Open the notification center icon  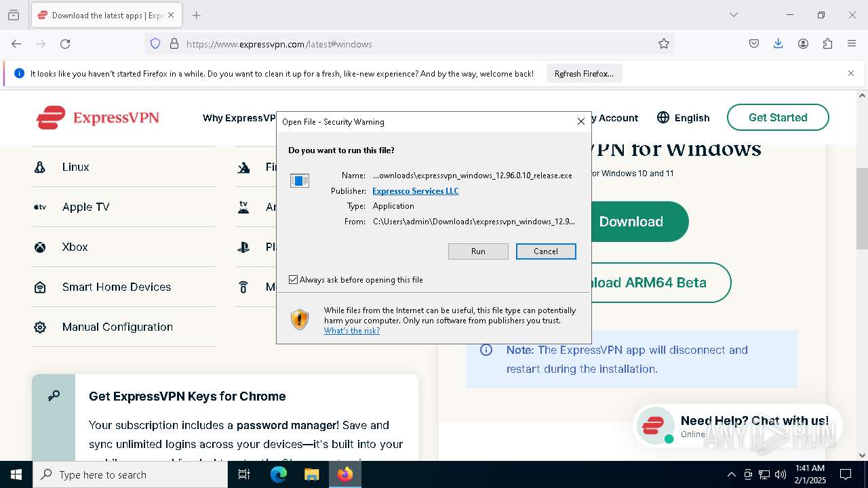[846, 474]
